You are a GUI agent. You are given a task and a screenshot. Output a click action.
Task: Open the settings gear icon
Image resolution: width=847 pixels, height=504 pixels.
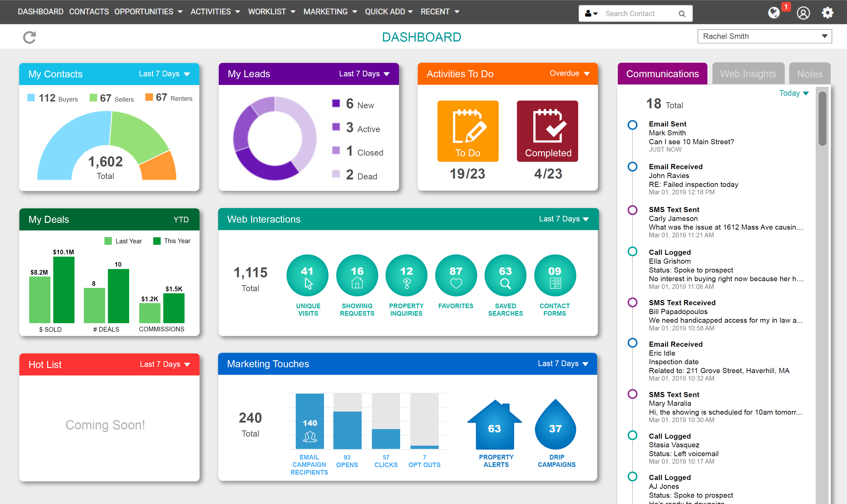pos(827,13)
